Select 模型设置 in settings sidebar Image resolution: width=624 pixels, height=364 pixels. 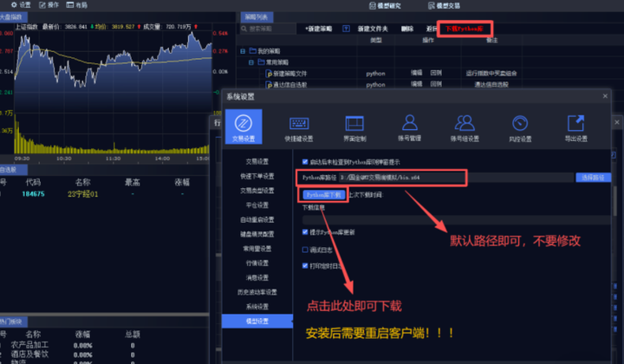click(x=256, y=321)
